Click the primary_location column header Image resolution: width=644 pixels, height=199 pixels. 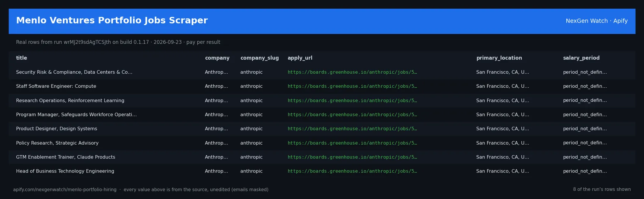(x=499, y=58)
